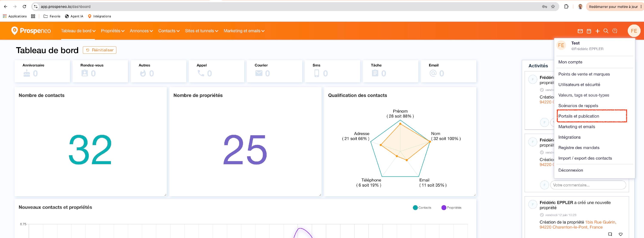Click the FE user avatar in header

(x=634, y=31)
